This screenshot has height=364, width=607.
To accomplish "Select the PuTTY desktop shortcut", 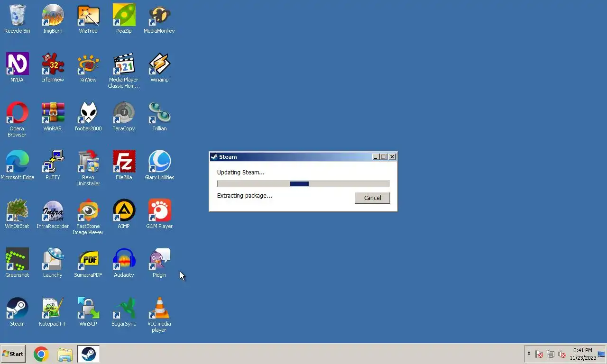I will (x=53, y=165).
